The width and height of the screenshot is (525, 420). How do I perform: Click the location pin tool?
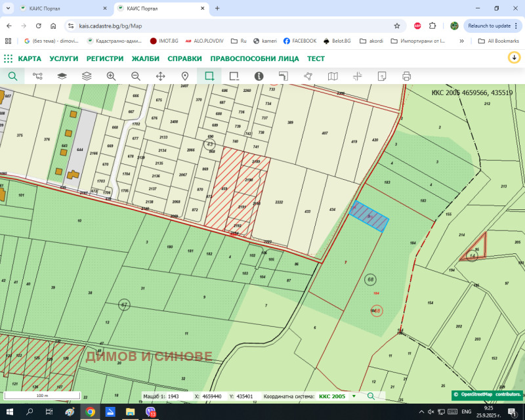(185, 76)
